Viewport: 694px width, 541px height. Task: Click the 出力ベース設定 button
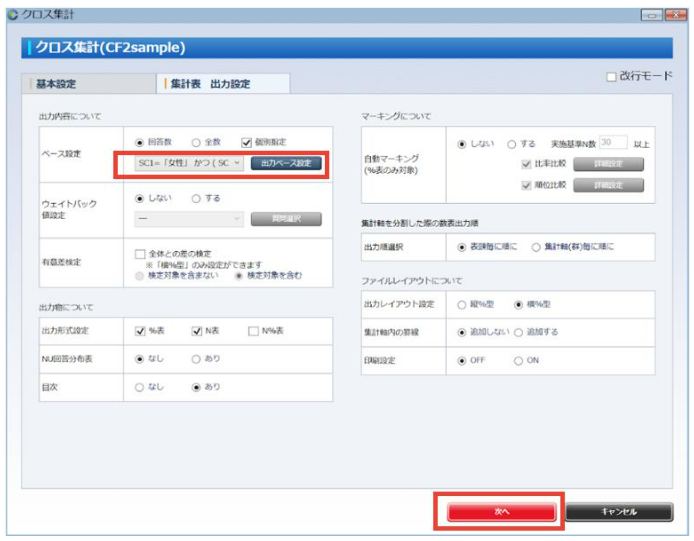[286, 163]
